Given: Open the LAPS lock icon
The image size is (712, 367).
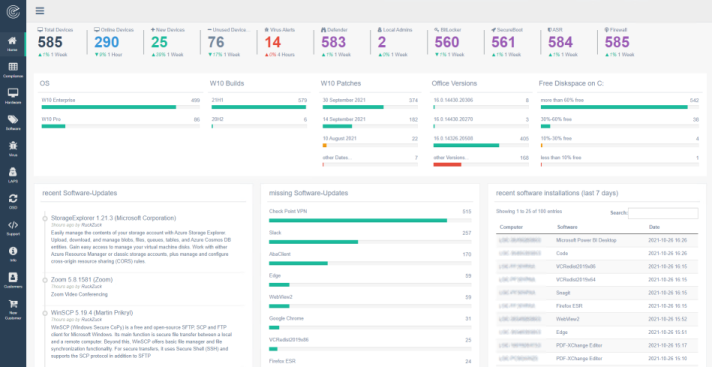Looking at the screenshot, I should click(13, 175).
